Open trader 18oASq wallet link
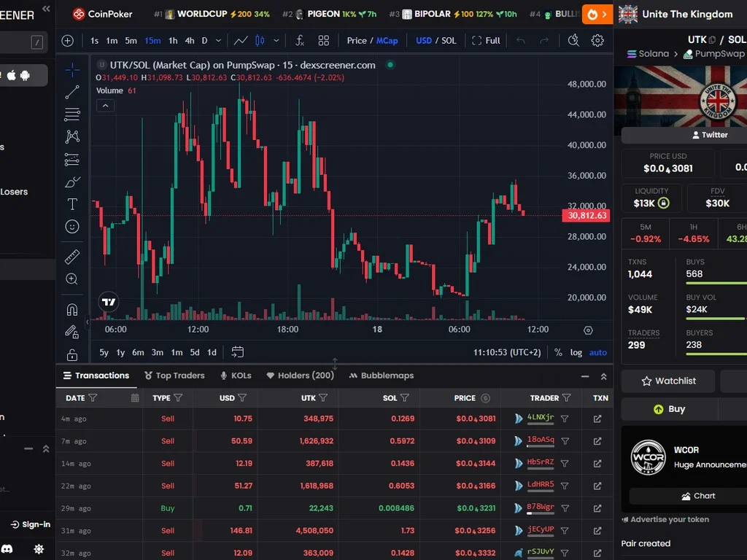 [541, 440]
